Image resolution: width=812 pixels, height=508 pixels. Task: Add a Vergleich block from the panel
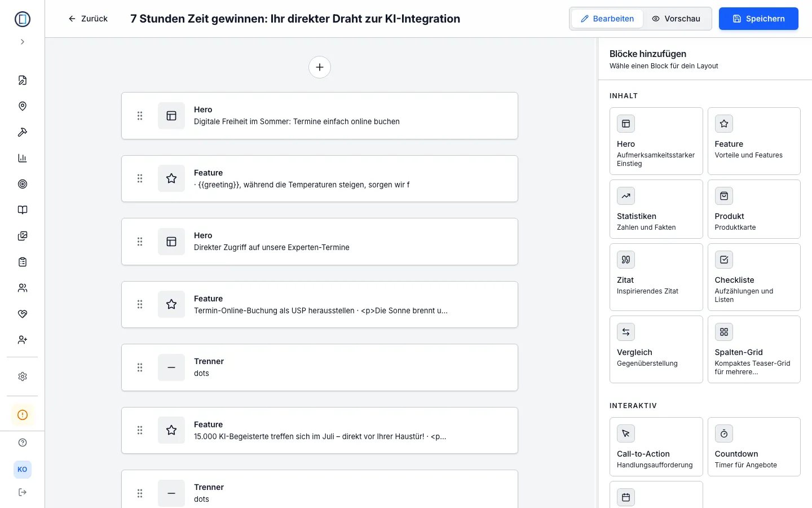pos(656,349)
